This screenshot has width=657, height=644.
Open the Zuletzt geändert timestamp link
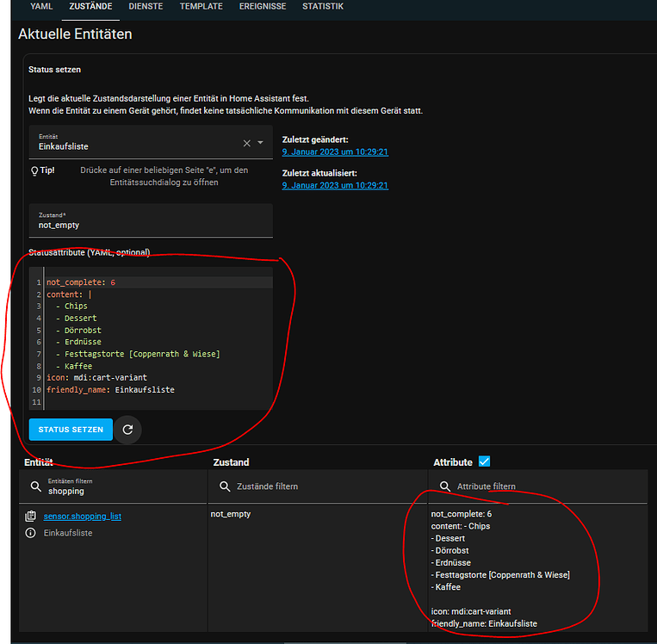(x=335, y=152)
